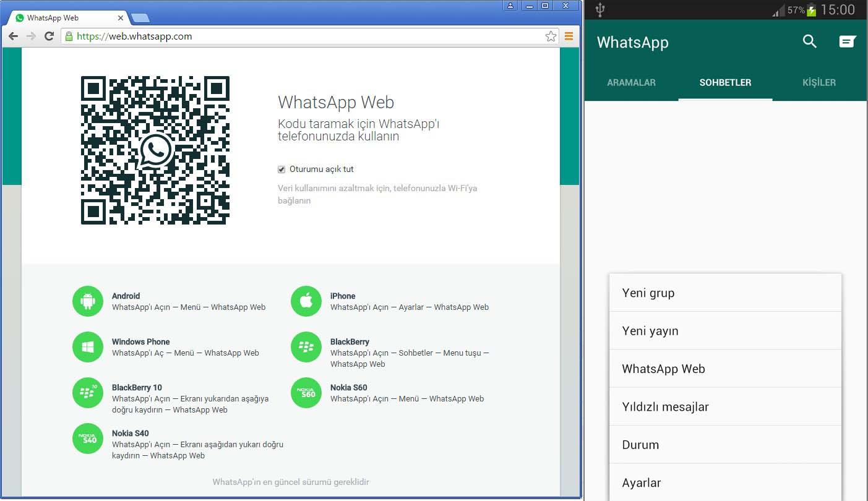
Task: Switch to the ARAMALAR tab
Action: coord(631,82)
